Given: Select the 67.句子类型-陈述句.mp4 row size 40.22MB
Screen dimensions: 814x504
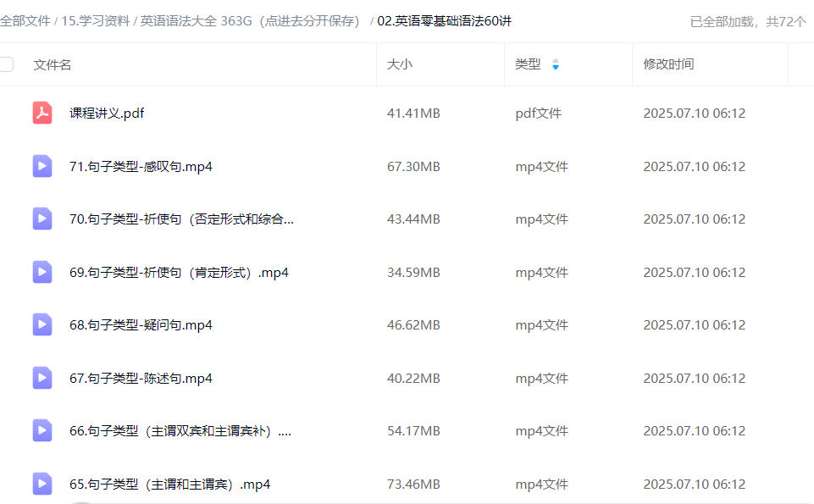Looking at the screenshot, I should click(413, 378).
